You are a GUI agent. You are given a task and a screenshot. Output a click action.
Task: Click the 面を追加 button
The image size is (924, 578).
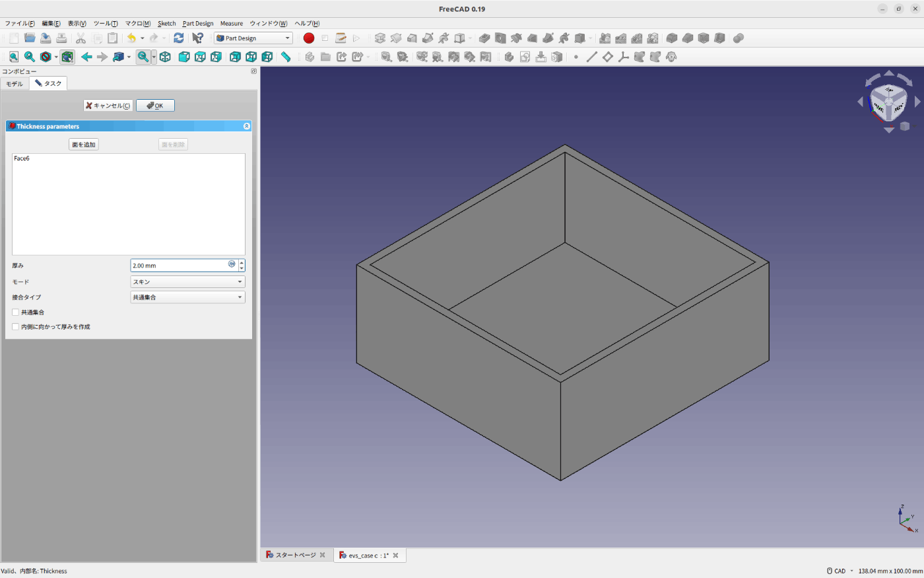tap(84, 145)
